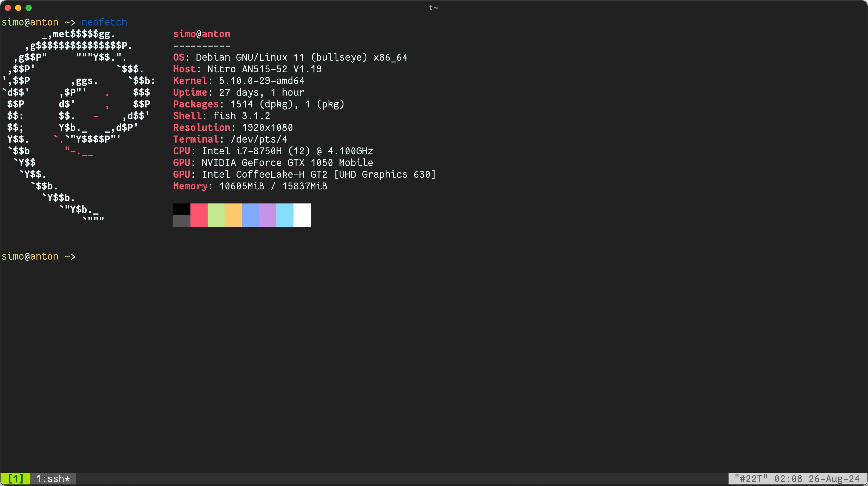
Task: Click the dashed separator under simo@anton
Action: [x=201, y=46]
